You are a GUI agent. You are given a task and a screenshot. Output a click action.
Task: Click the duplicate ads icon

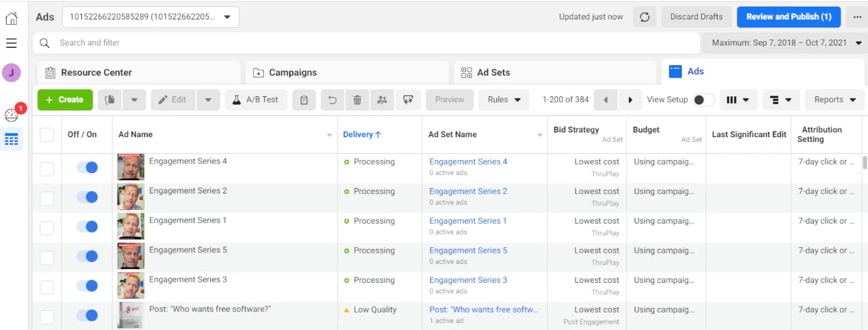pyautogui.click(x=110, y=100)
